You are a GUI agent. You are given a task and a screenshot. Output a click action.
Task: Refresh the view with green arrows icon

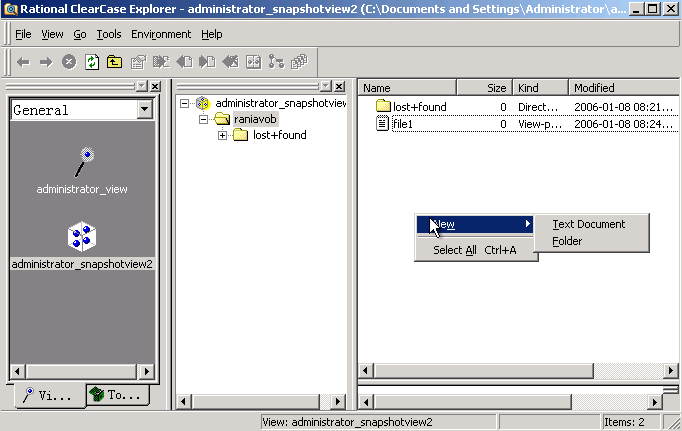click(92, 62)
